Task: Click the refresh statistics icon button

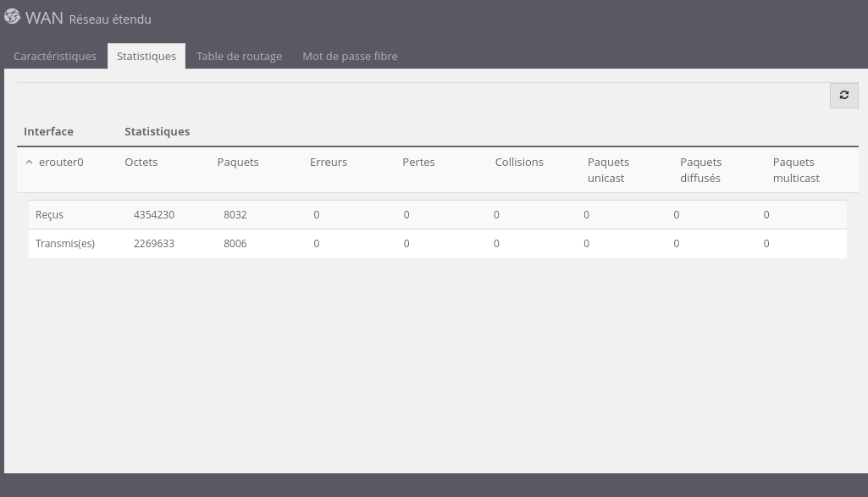Action: coord(843,95)
